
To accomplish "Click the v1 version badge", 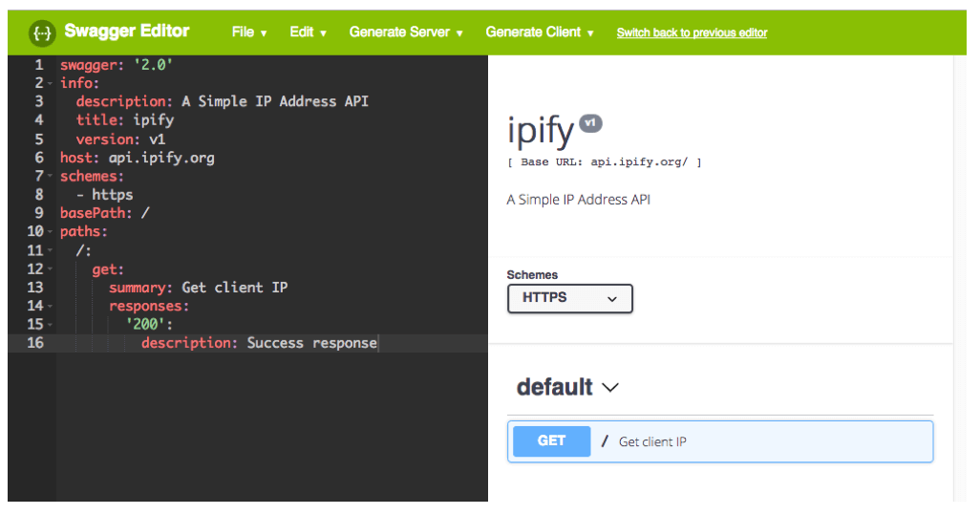I will 590,124.
